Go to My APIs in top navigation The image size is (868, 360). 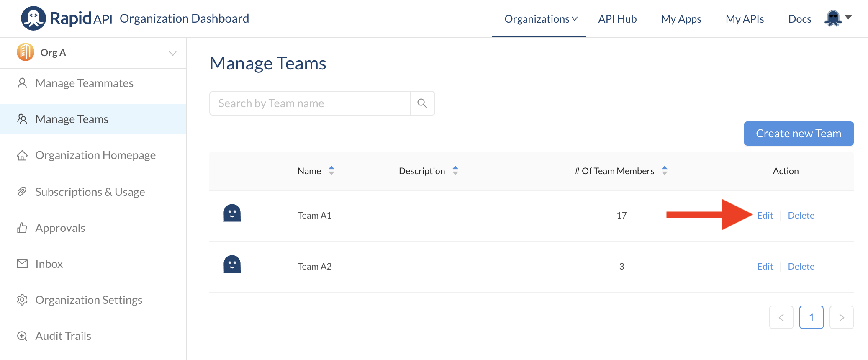point(745,19)
